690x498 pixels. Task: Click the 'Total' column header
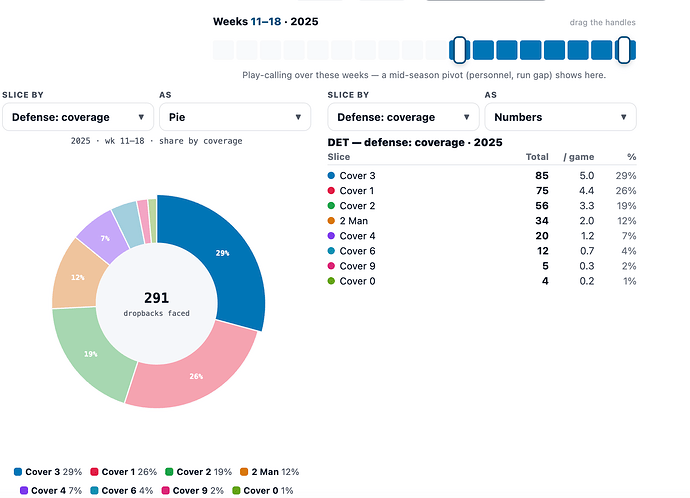click(537, 157)
